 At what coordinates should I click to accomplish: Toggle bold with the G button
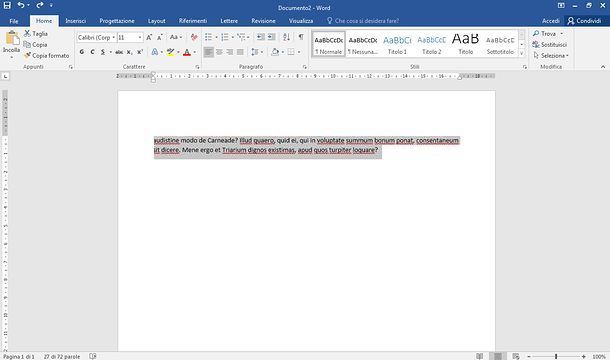point(82,52)
